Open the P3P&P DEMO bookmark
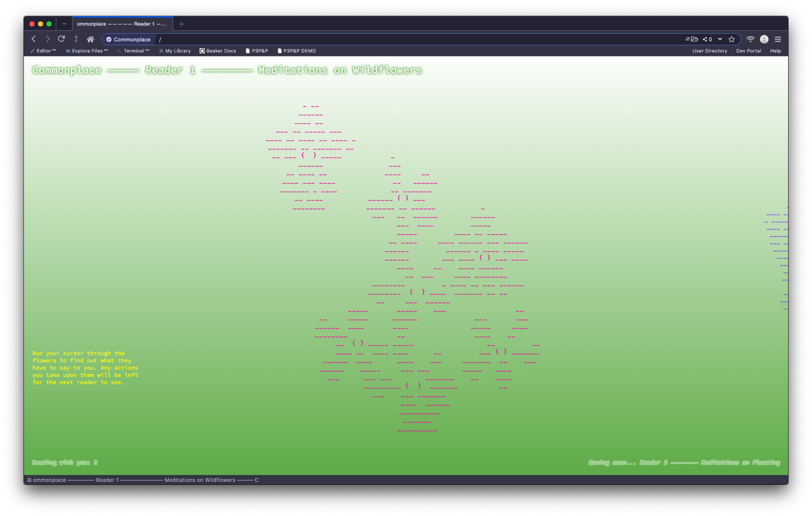This screenshot has height=516, width=812. click(x=297, y=51)
